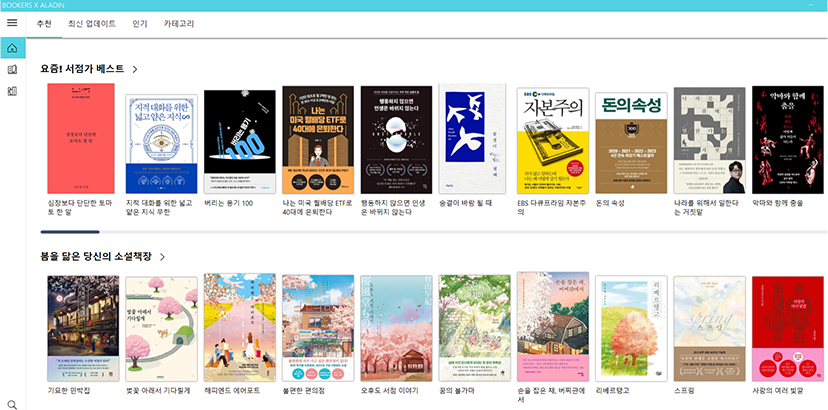Click the title text 꿈의 불가마

(x=457, y=391)
